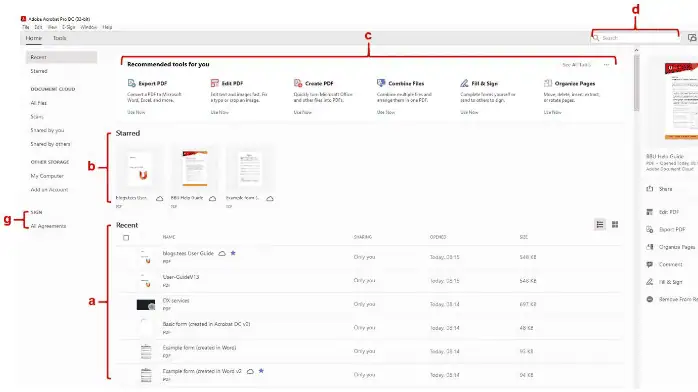
Task: Click the cloud icon under BBU Help Guide thumbnail
Action: coord(213,198)
